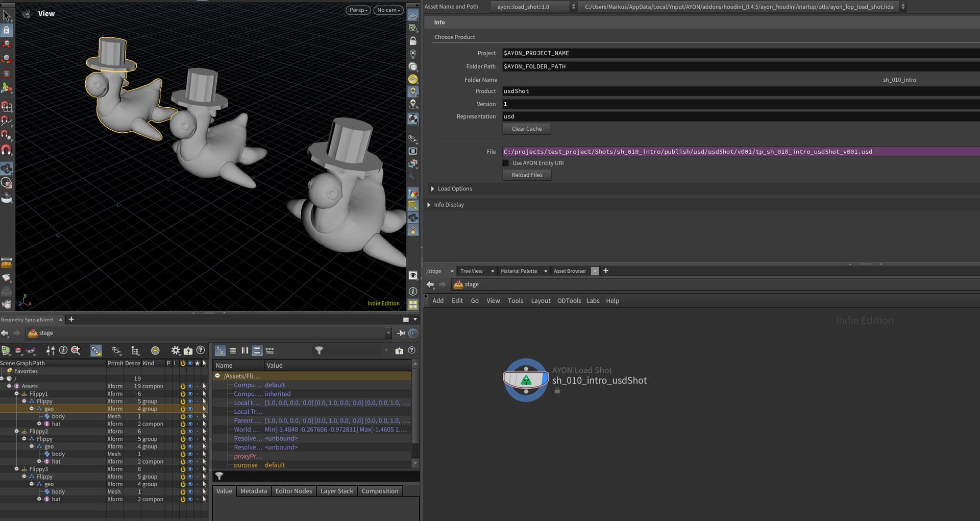
Task: Toggle the selectable arrow for Flippy1 row
Action: (204, 394)
